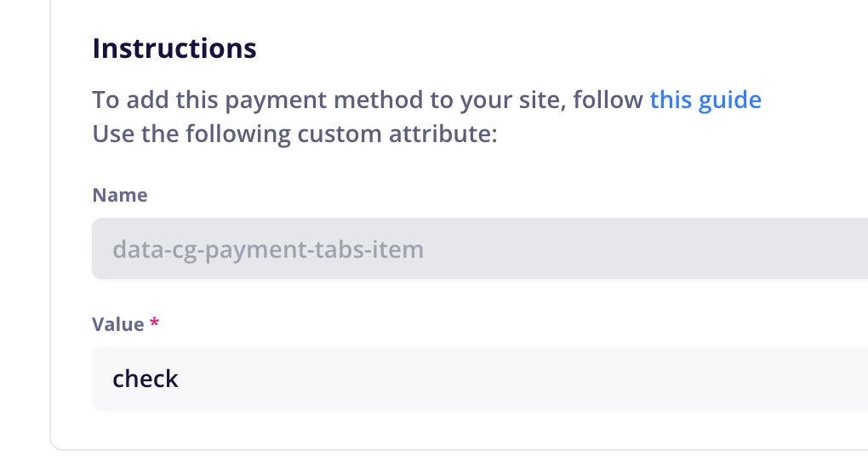Click the word "this" in the blue link
The width and height of the screenshot is (868, 473).
pos(671,100)
